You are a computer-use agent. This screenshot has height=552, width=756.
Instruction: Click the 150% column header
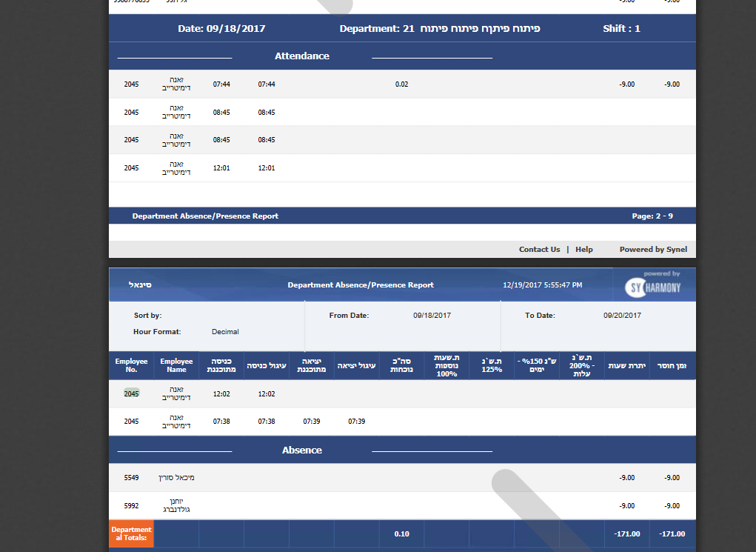tap(537, 365)
